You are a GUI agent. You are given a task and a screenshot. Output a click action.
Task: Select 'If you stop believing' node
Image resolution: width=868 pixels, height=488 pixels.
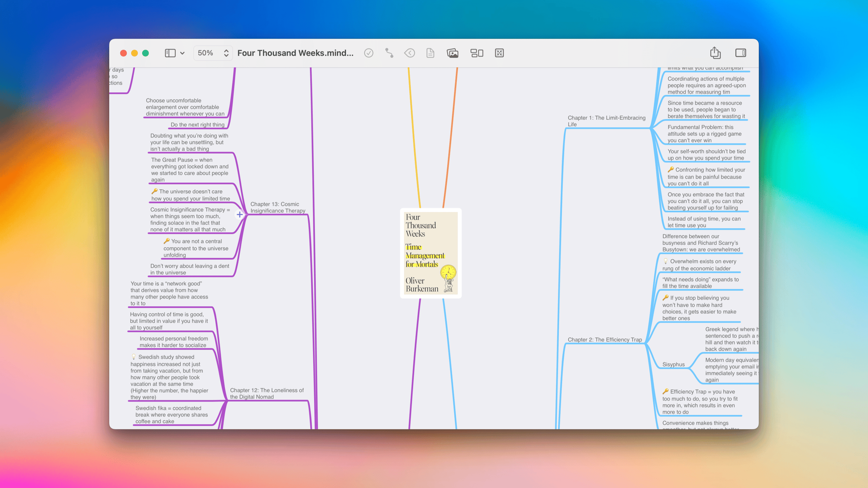pyautogui.click(x=699, y=308)
